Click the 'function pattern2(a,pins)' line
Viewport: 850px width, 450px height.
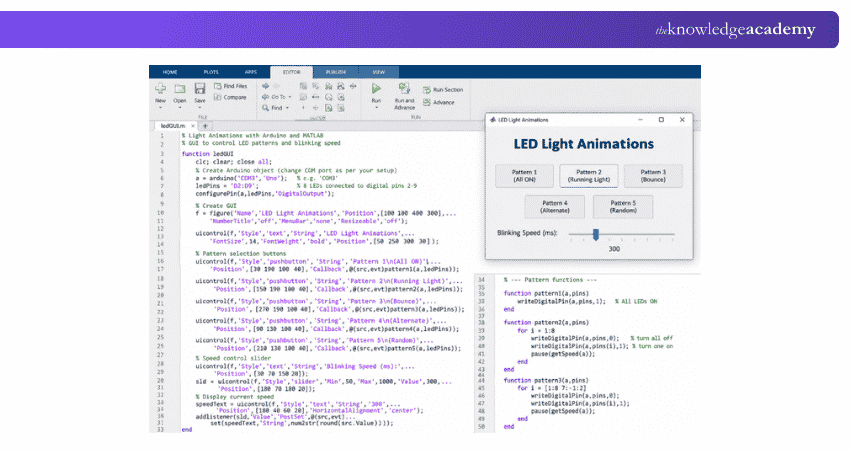click(546, 323)
